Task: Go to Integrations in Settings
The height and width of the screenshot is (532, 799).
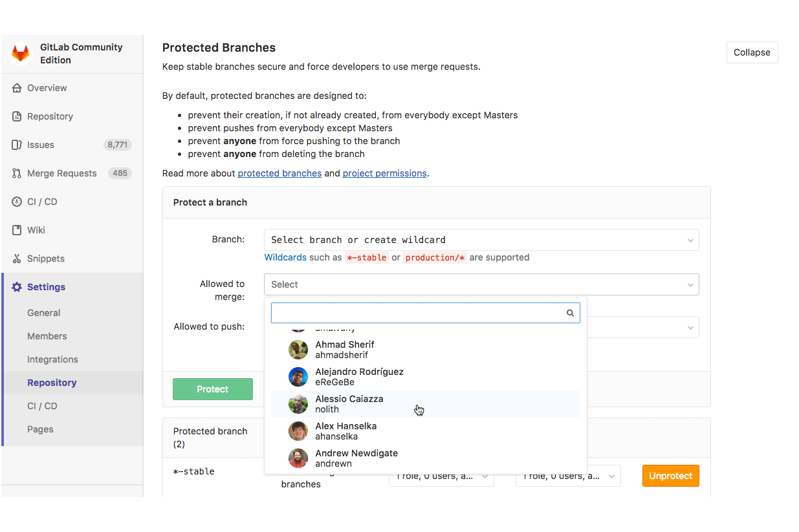Action: pyautogui.click(x=52, y=359)
